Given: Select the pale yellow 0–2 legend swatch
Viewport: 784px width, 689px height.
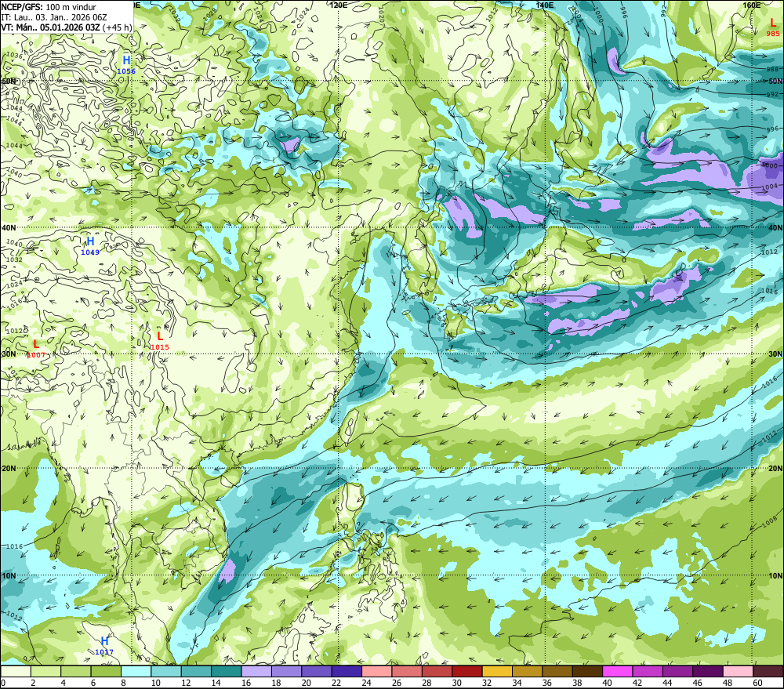Looking at the screenshot, I should pyautogui.click(x=16, y=672).
